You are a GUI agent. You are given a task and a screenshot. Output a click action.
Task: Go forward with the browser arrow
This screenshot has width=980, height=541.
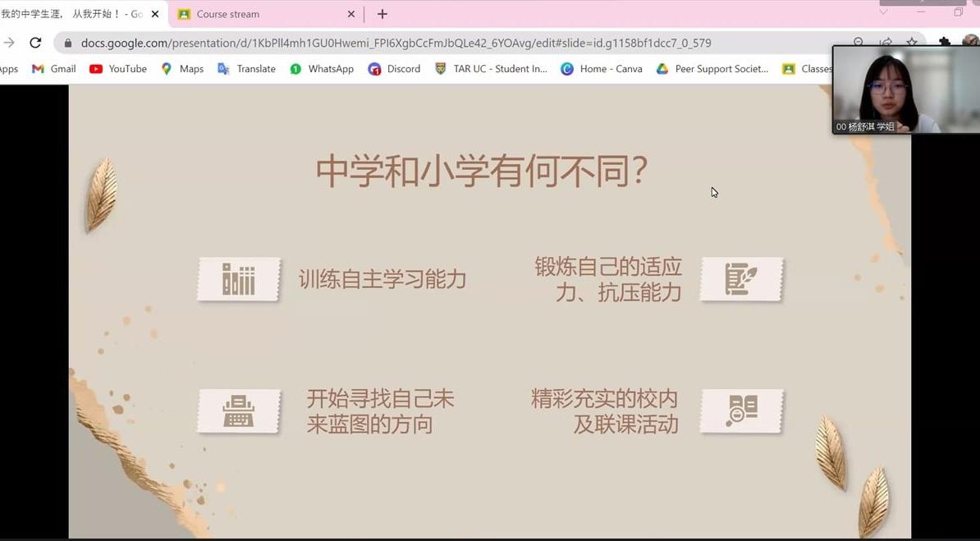point(9,43)
